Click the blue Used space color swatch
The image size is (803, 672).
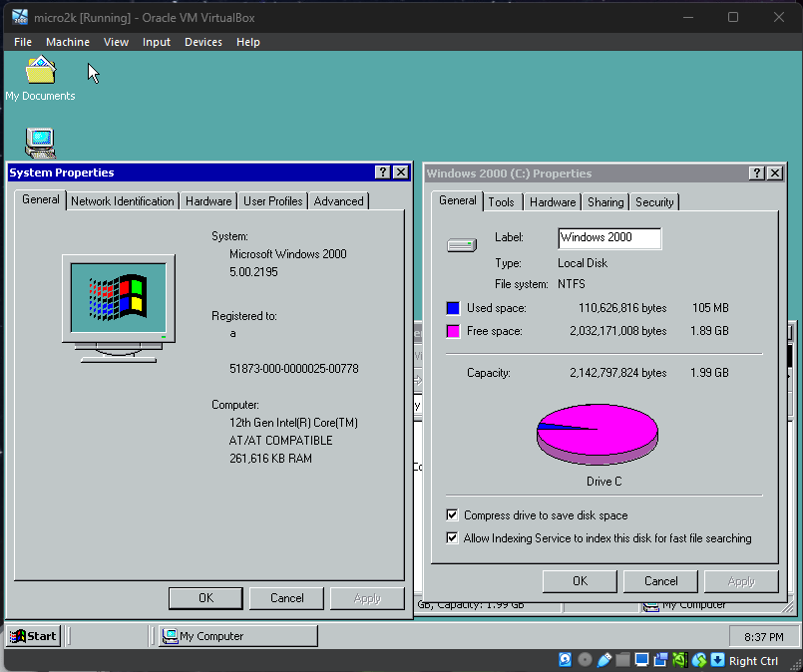453,308
